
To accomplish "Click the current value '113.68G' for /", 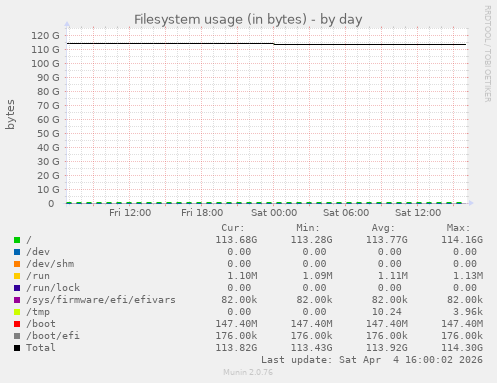I will click(x=236, y=240).
